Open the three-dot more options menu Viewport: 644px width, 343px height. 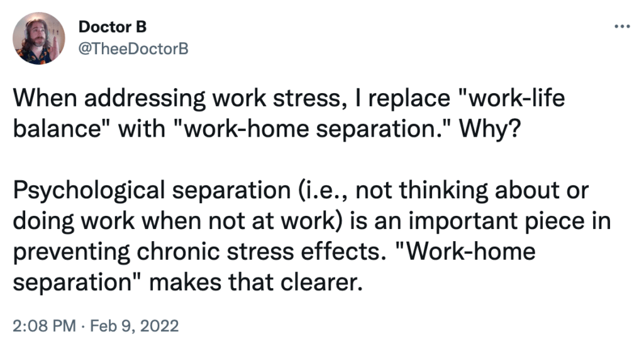coord(622,26)
